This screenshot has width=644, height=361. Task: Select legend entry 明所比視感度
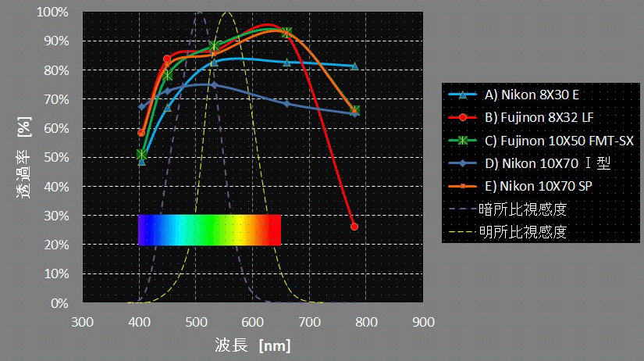(x=507, y=232)
